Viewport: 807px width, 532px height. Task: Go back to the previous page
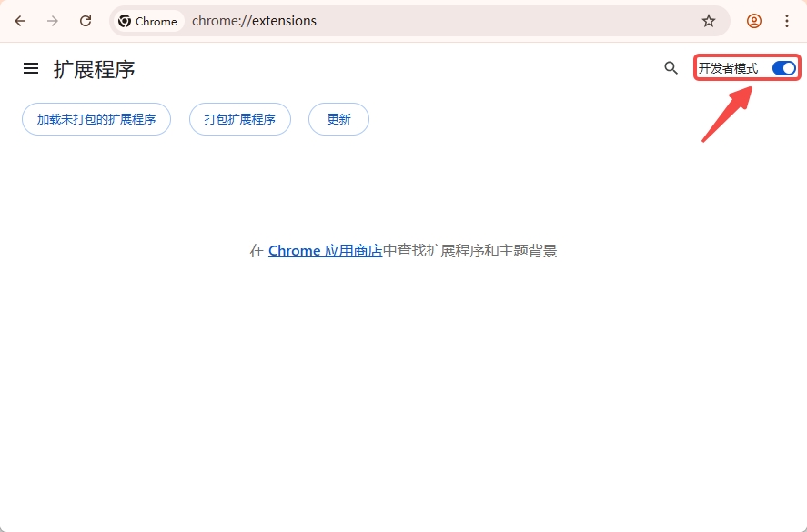point(20,20)
